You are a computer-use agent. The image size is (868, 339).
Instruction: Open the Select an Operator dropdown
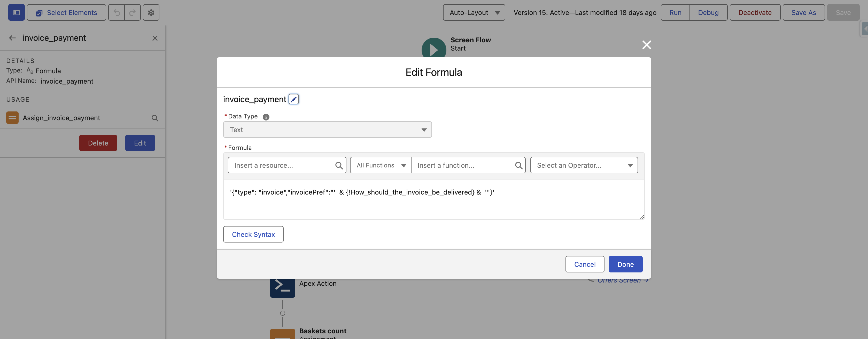tap(584, 165)
